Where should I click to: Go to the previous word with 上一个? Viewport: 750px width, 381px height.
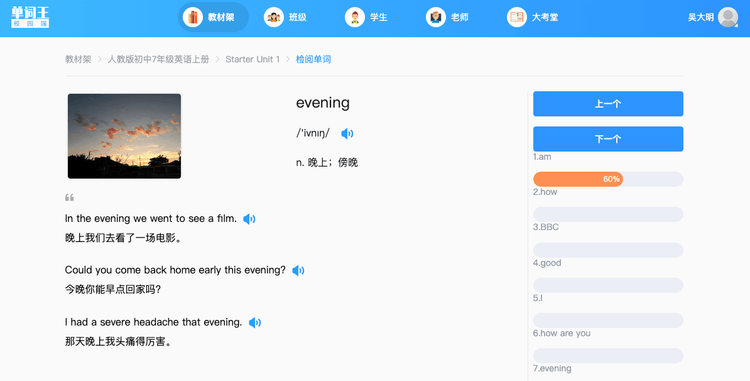pyautogui.click(x=608, y=104)
